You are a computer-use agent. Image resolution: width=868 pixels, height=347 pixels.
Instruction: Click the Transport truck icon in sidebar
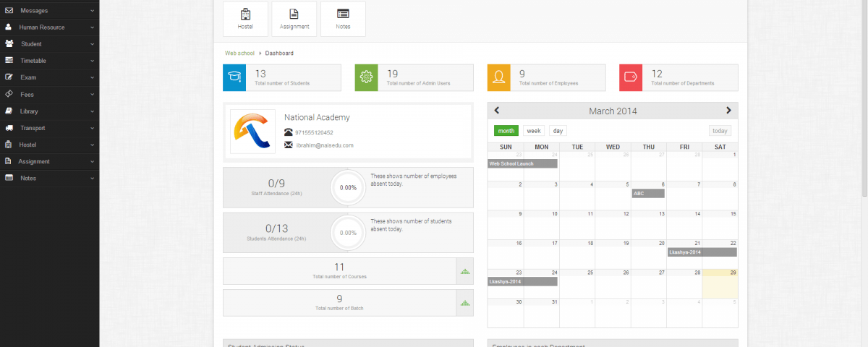9,128
